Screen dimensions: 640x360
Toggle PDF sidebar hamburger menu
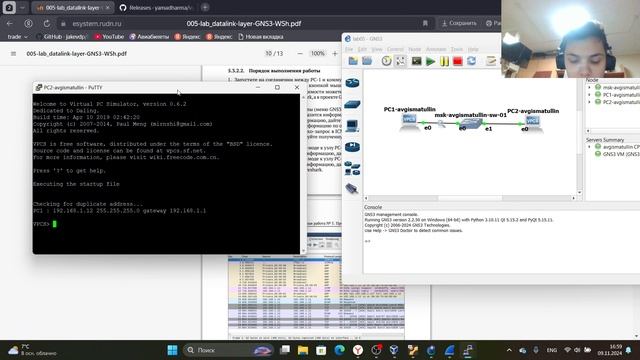pos(13,53)
